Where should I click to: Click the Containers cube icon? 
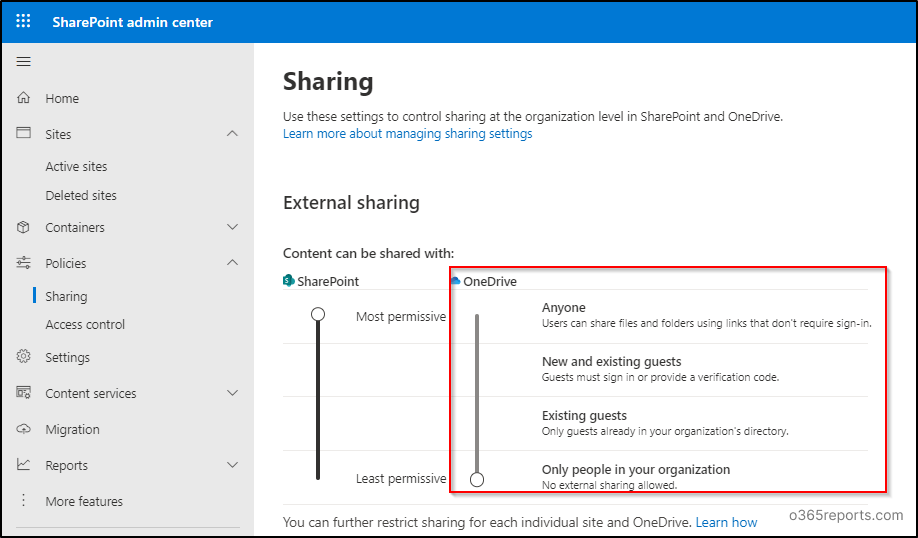pyautogui.click(x=23, y=227)
